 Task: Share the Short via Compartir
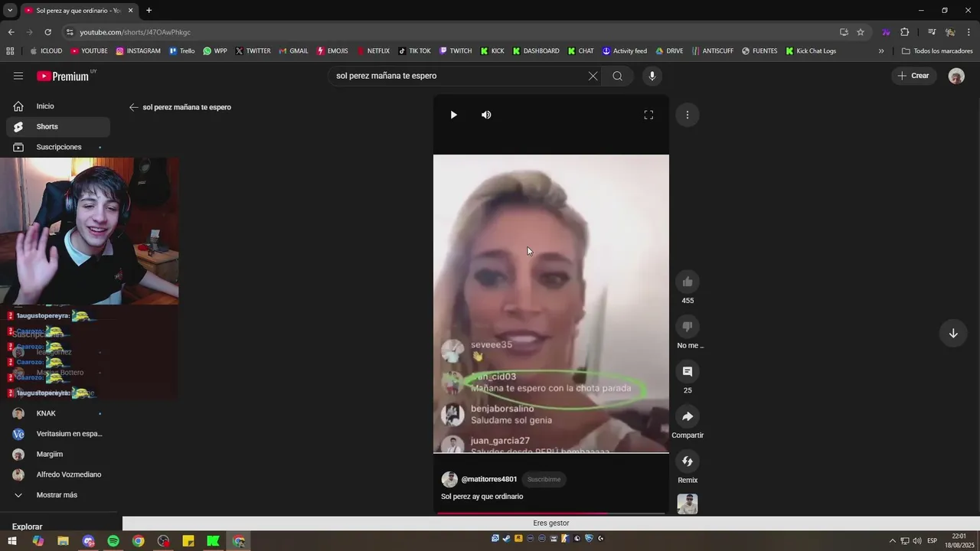[688, 416]
